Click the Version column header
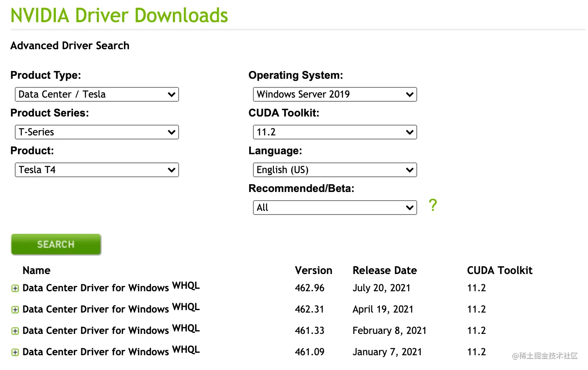Screen dimensions: 588x370 (x=313, y=270)
